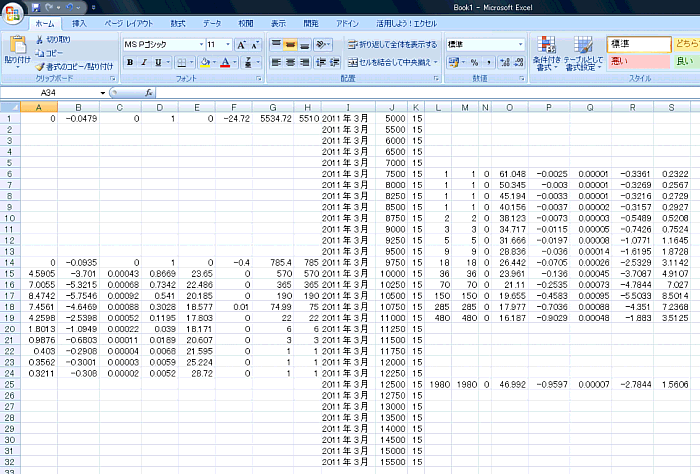Viewport: 700px width, 474px height.
Task: Switch to the 数式 tab
Action: (178, 24)
